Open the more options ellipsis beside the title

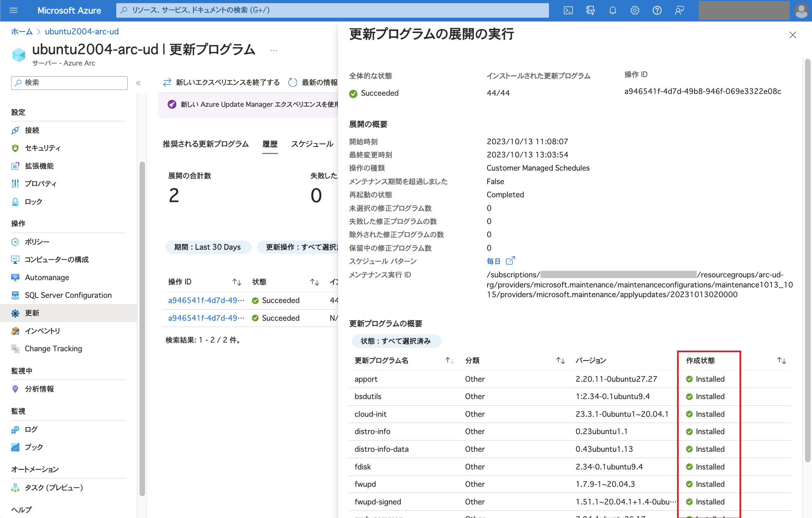point(273,51)
